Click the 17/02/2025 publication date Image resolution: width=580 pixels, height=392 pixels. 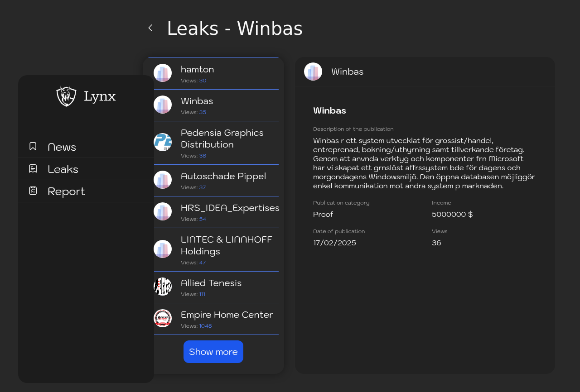coord(334,243)
